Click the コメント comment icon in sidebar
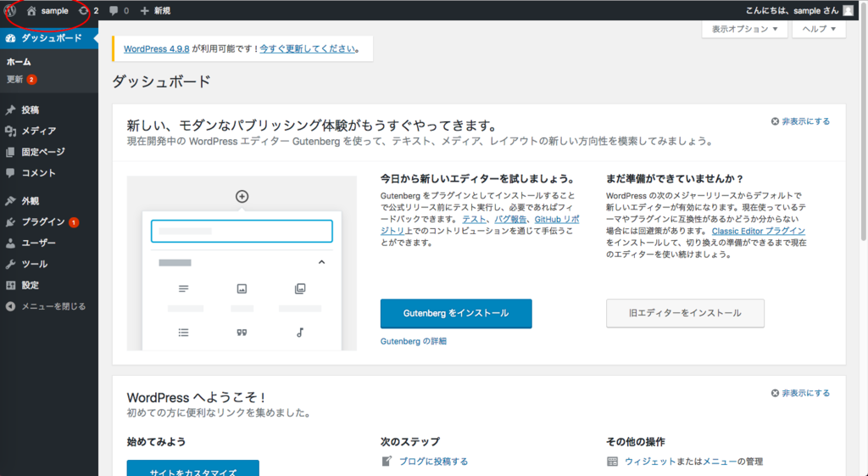This screenshot has width=868, height=476. [10, 173]
